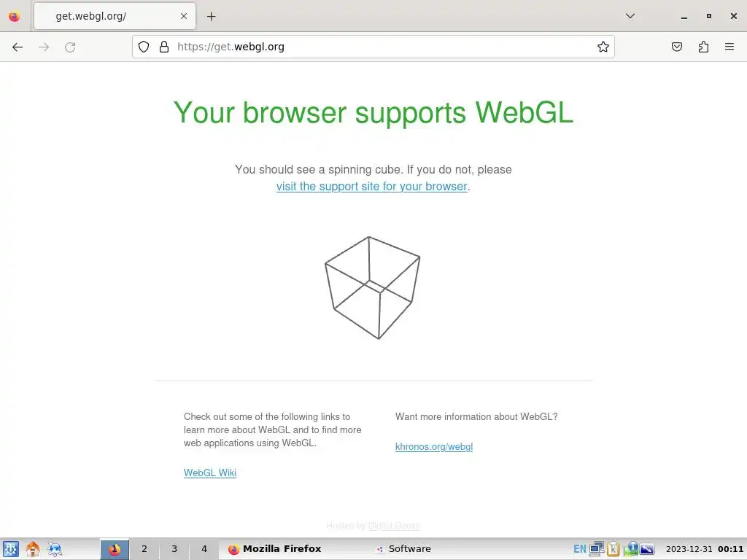747x560 pixels.
Task: Open a new tab with plus button
Action: [x=211, y=17]
